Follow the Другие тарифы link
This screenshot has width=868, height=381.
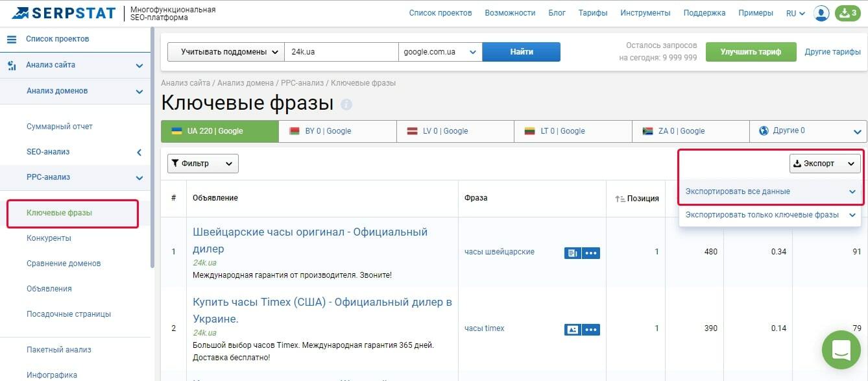(x=833, y=52)
